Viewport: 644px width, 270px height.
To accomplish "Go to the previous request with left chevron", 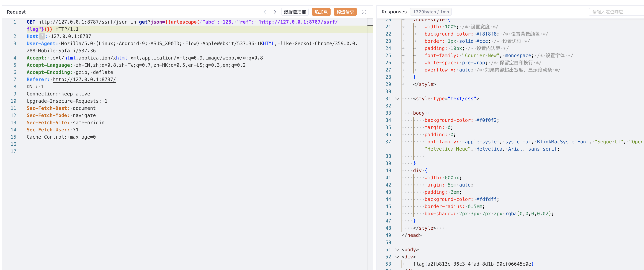I will coord(265,12).
